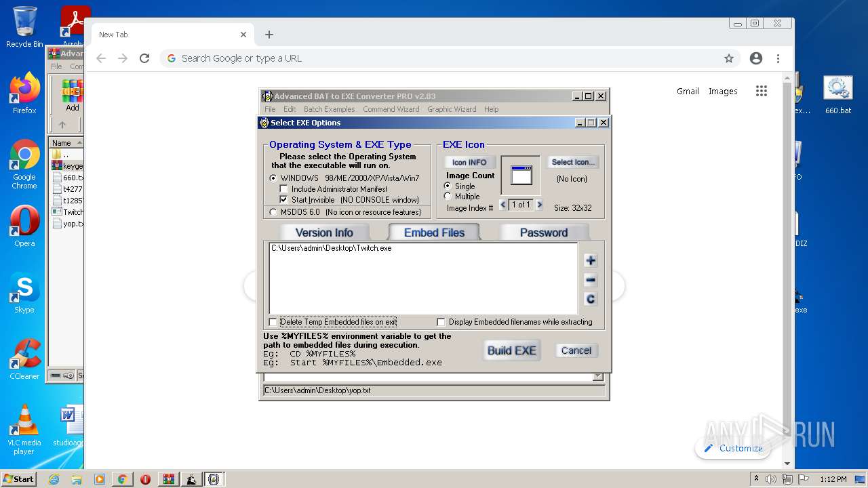Click the Select Icon... button
Viewport: 868px width, 488px height.
pos(573,163)
